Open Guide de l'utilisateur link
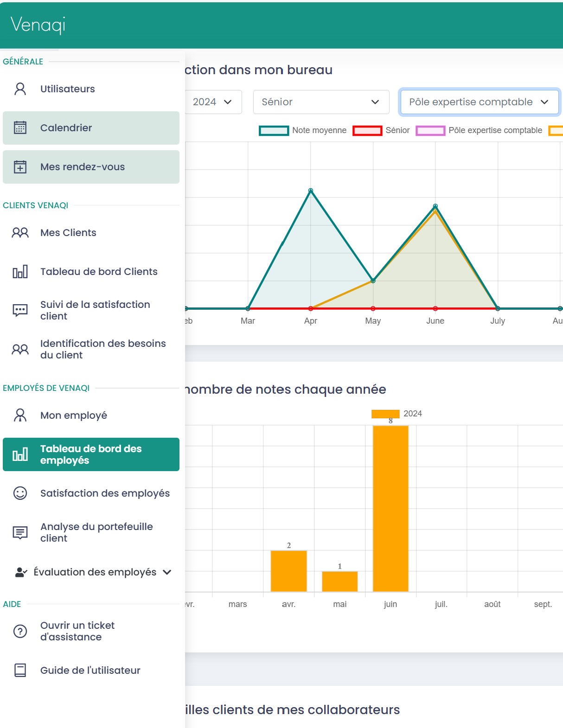The width and height of the screenshot is (563, 728). tap(91, 670)
